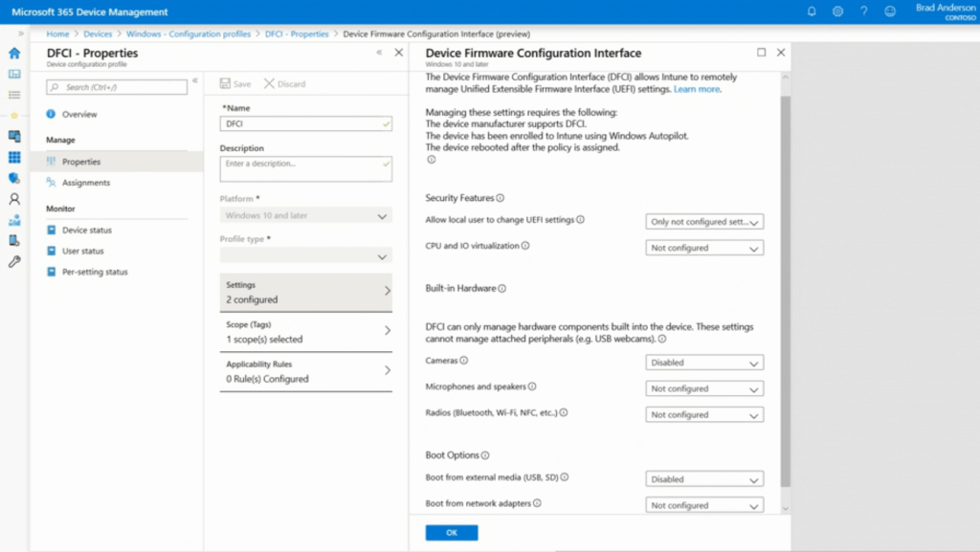This screenshot has width=980, height=552.
Task: Open the notifications bell icon
Action: (812, 11)
